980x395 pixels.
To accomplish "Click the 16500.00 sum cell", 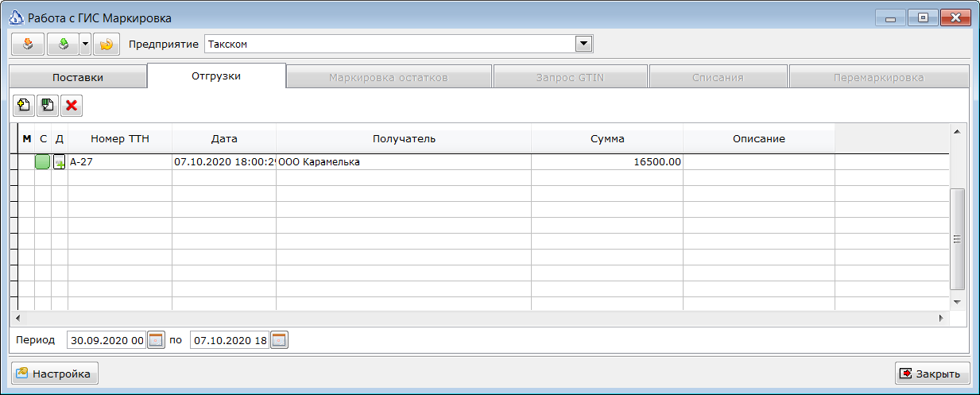I will pos(607,162).
